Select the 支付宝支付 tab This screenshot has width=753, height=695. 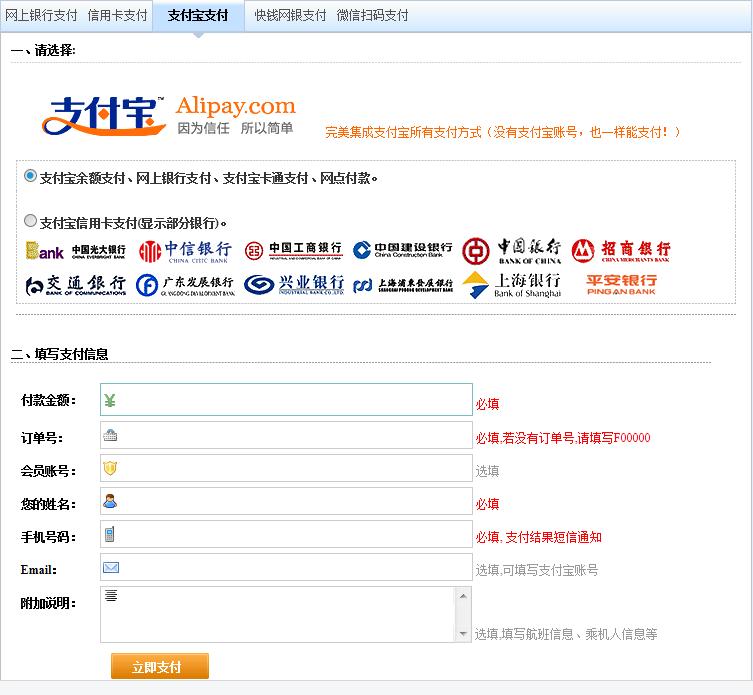click(198, 15)
